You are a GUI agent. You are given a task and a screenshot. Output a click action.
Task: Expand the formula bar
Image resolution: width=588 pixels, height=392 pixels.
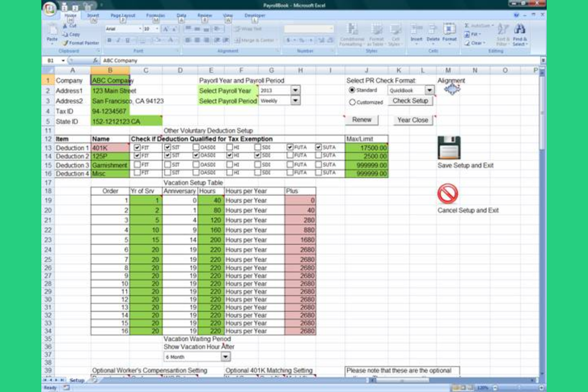pos(543,60)
